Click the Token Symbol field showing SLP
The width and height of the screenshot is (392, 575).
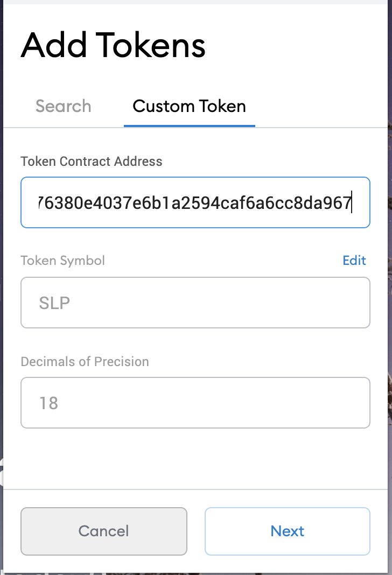pyautogui.click(x=195, y=303)
